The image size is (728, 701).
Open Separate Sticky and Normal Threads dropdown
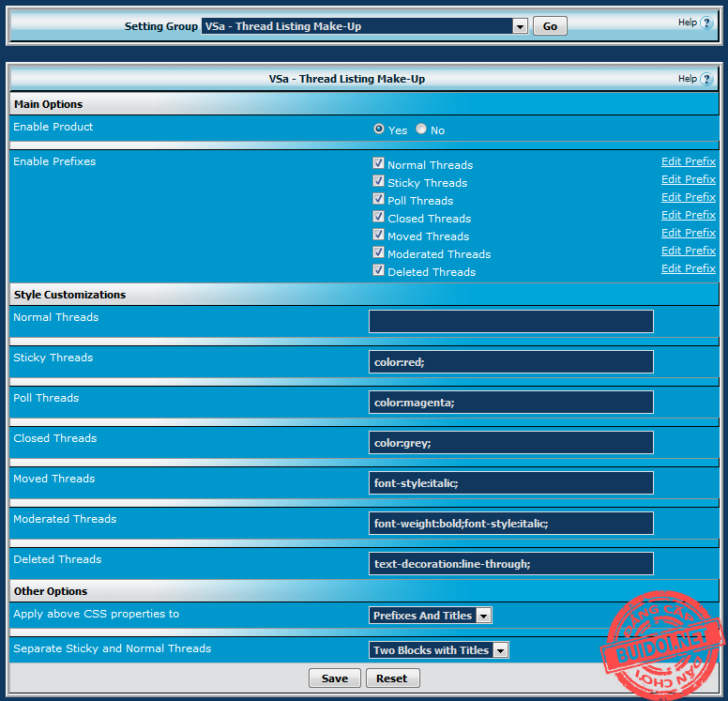(439, 650)
